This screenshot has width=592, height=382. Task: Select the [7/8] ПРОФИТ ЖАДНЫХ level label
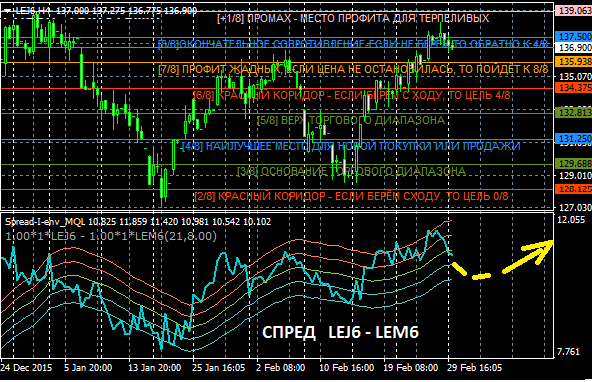(353, 69)
